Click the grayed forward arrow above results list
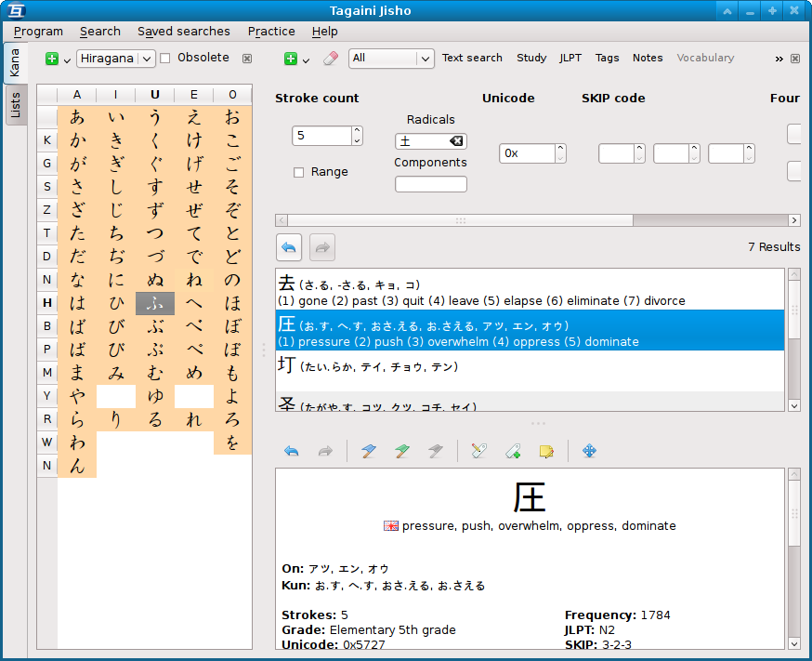The height and width of the screenshot is (661, 812). 322,247
